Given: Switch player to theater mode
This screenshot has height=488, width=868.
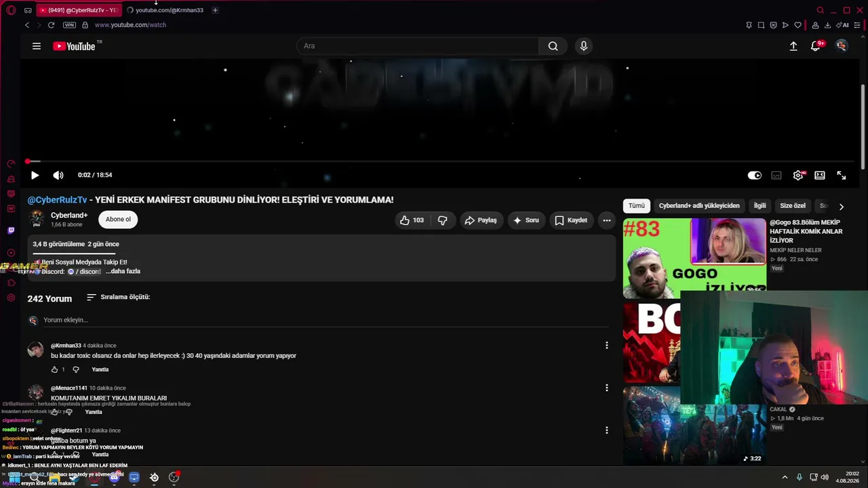Looking at the screenshot, I should (820, 175).
